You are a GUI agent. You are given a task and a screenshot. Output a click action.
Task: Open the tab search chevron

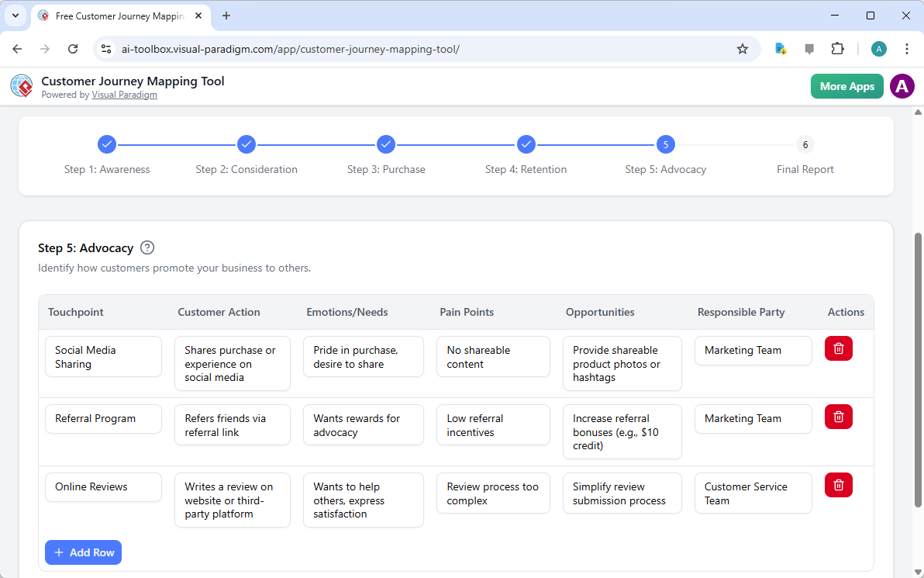click(15, 16)
